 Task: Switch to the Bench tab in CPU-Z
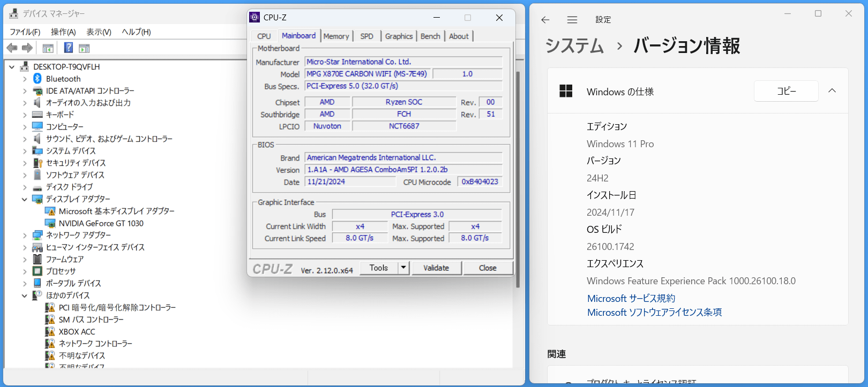click(x=430, y=36)
